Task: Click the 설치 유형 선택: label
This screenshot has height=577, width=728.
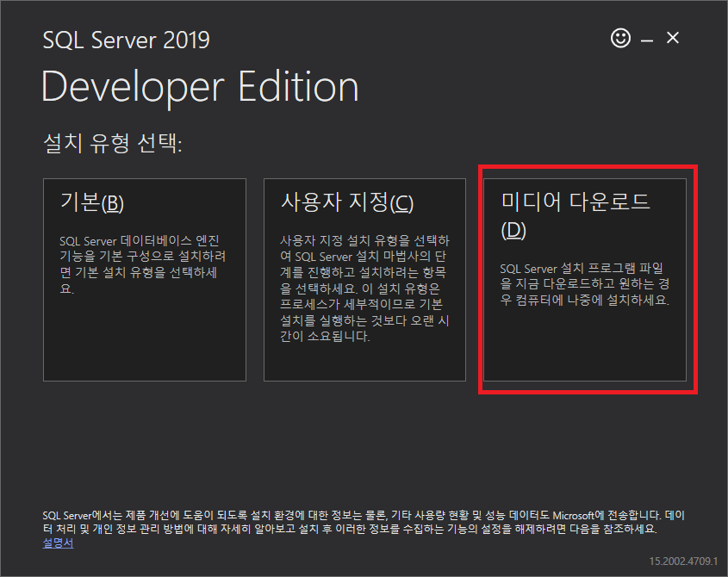Action: (112, 143)
